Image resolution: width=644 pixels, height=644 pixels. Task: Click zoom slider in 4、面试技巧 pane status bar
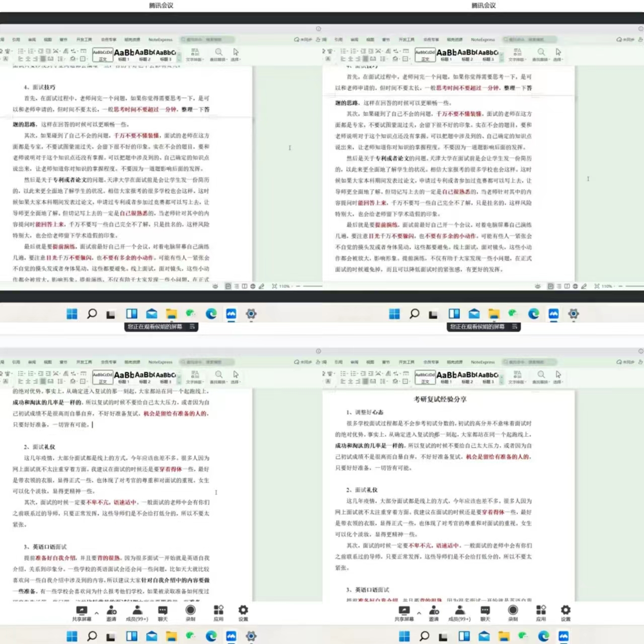[x=313, y=286]
